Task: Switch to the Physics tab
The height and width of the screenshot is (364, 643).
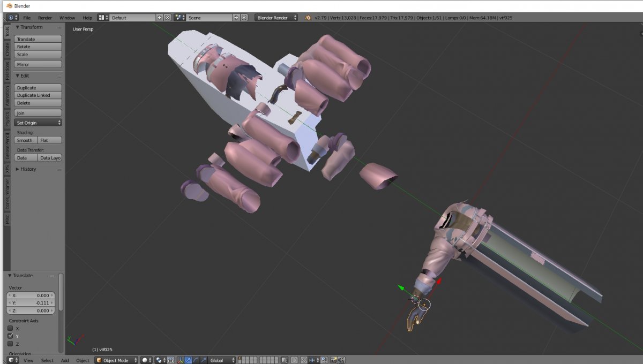Action: click(8, 119)
